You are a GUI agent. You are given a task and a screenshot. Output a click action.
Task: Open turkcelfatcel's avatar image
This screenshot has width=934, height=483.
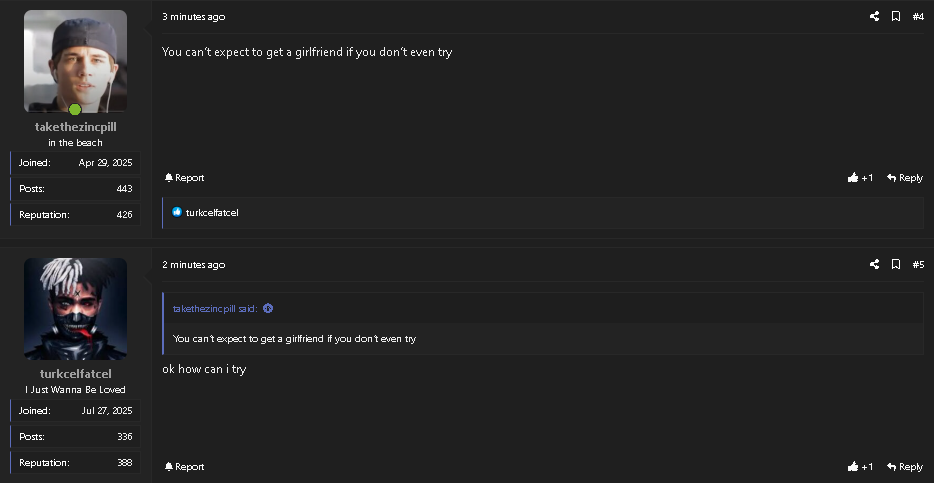click(x=75, y=309)
